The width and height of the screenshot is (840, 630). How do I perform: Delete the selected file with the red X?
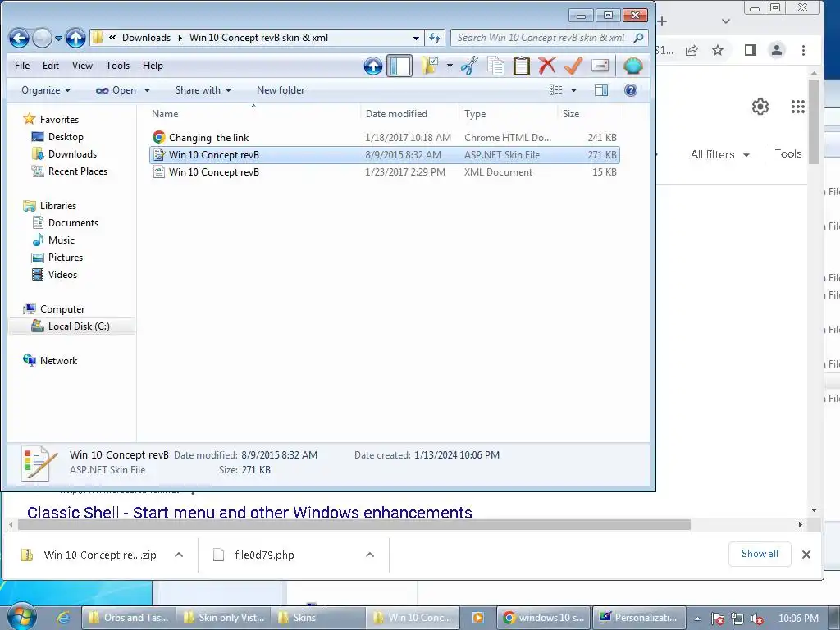[x=547, y=66]
